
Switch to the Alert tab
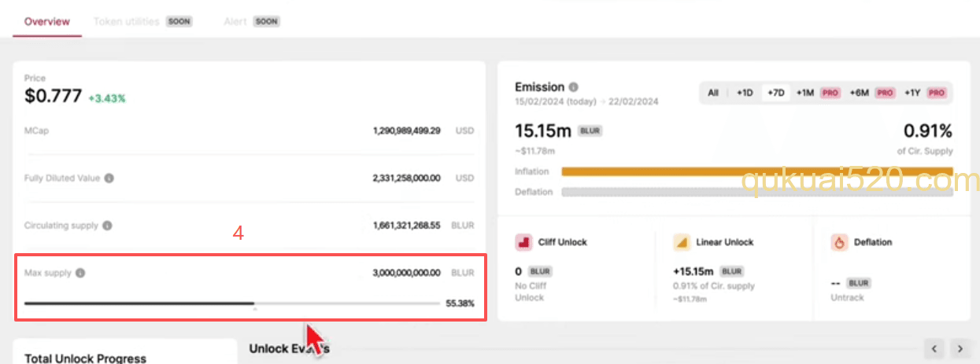pos(235,21)
